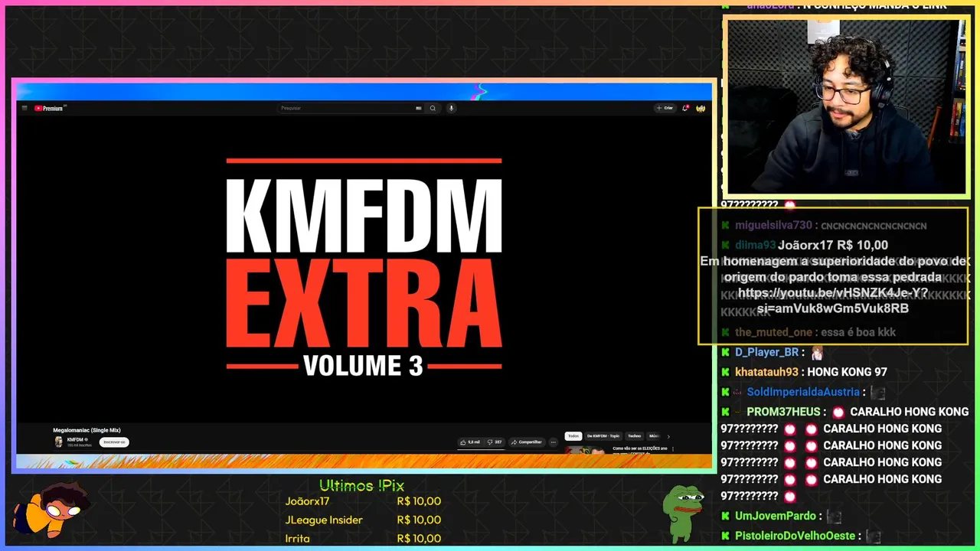The height and width of the screenshot is (551, 980).
Task: Open the three-dot more actions menu
Action: click(553, 442)
